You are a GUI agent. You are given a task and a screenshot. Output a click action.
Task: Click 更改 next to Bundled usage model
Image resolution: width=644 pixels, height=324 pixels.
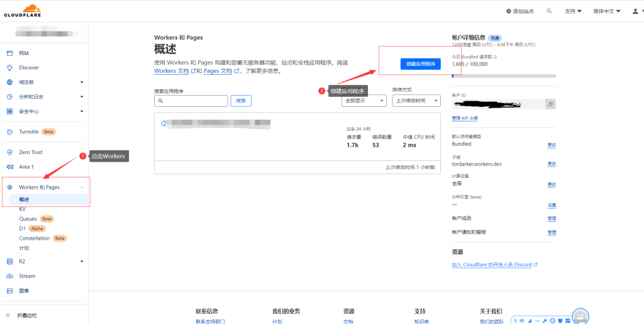coord(552,145)
